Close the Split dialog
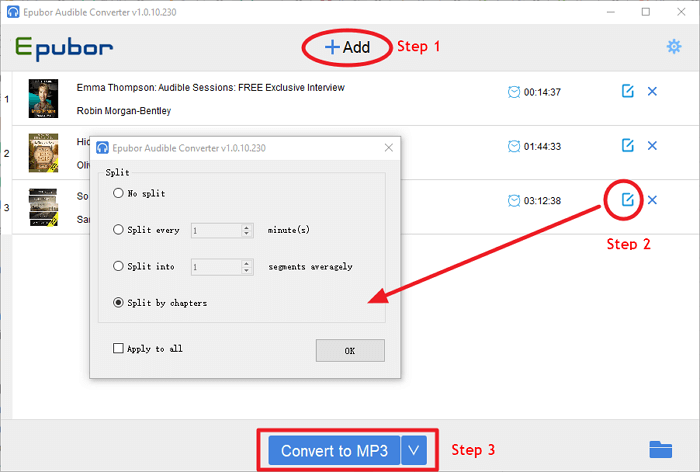Screen dimensions: 700x472 coord(389,148)
